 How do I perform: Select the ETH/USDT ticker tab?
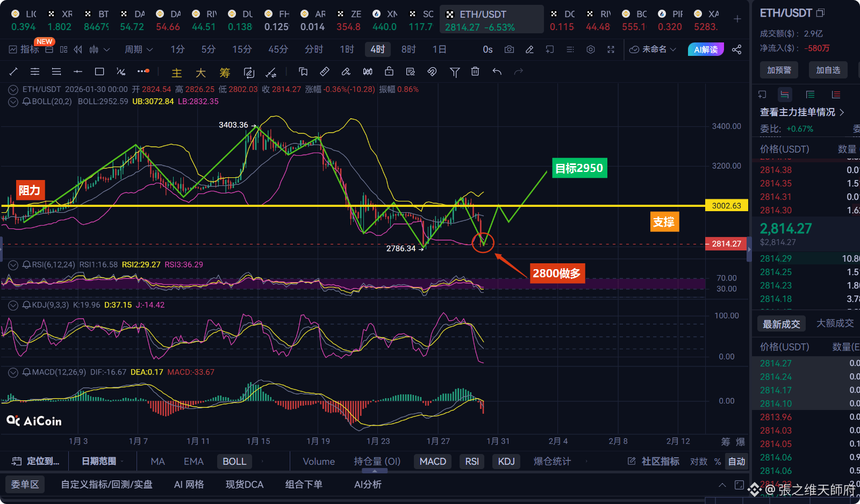(492, 20)
